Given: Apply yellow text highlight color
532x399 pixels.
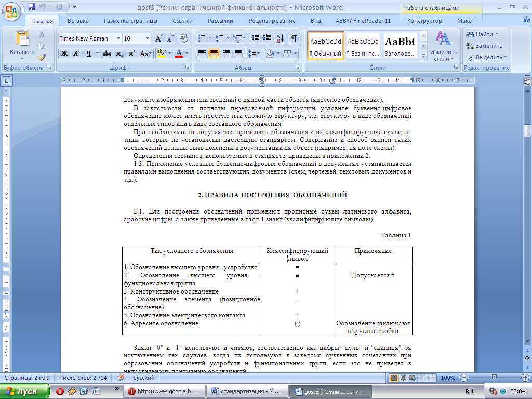Looking at the screenshot, I should (161, 54).
